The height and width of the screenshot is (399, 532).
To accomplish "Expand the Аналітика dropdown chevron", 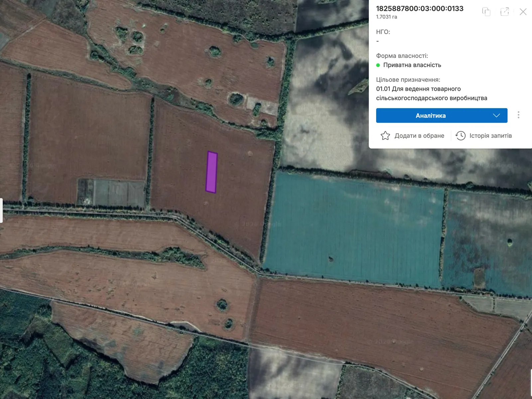I will pos(496,115).
